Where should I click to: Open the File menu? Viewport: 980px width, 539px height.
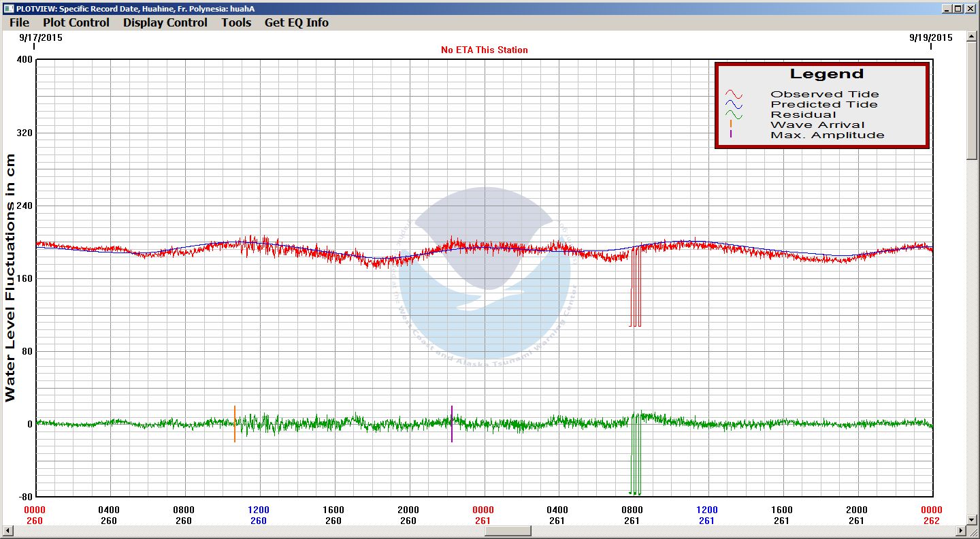click(19, 22)
